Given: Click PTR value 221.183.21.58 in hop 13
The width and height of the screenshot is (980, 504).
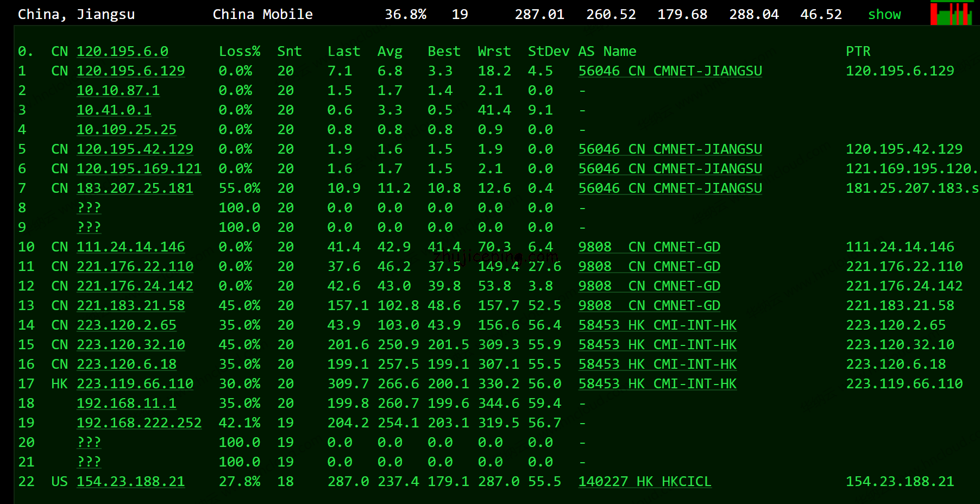Looking at the screenshot, I should coord(900,306).
